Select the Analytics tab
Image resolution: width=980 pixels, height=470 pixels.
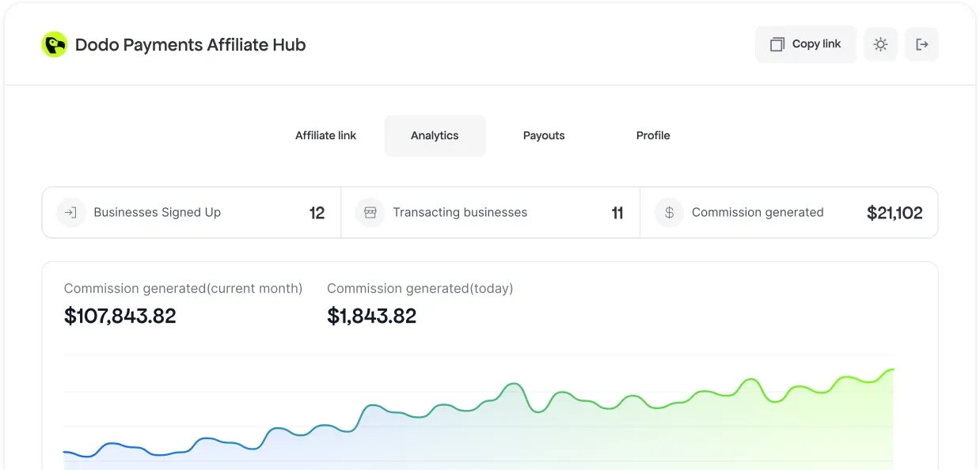pyautogui.click(x=435, y=135)
